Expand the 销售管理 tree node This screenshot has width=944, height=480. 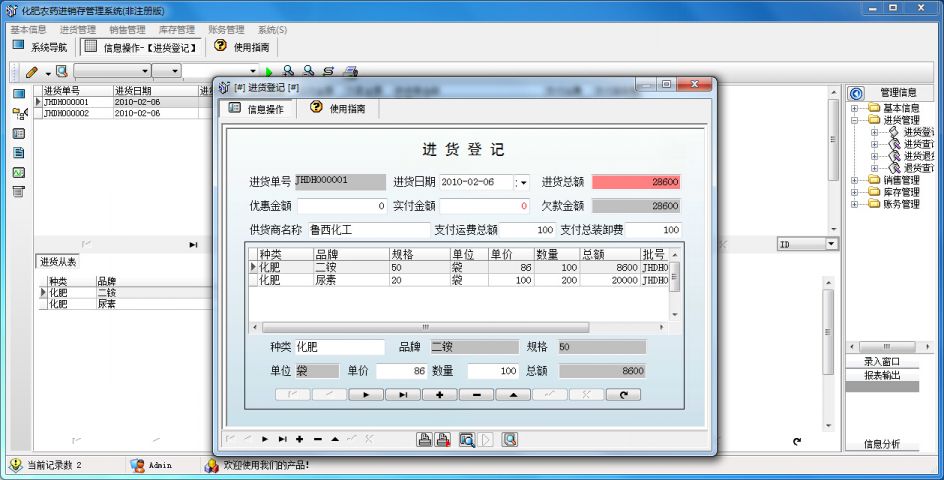pyautogui.click(x=854, y=181)
